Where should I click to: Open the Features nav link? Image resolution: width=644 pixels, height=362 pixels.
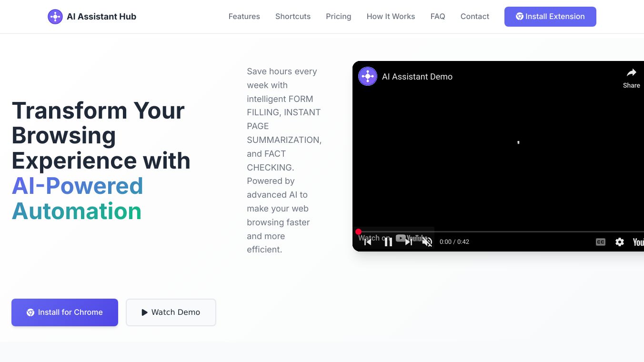click(x=244, y=17)
